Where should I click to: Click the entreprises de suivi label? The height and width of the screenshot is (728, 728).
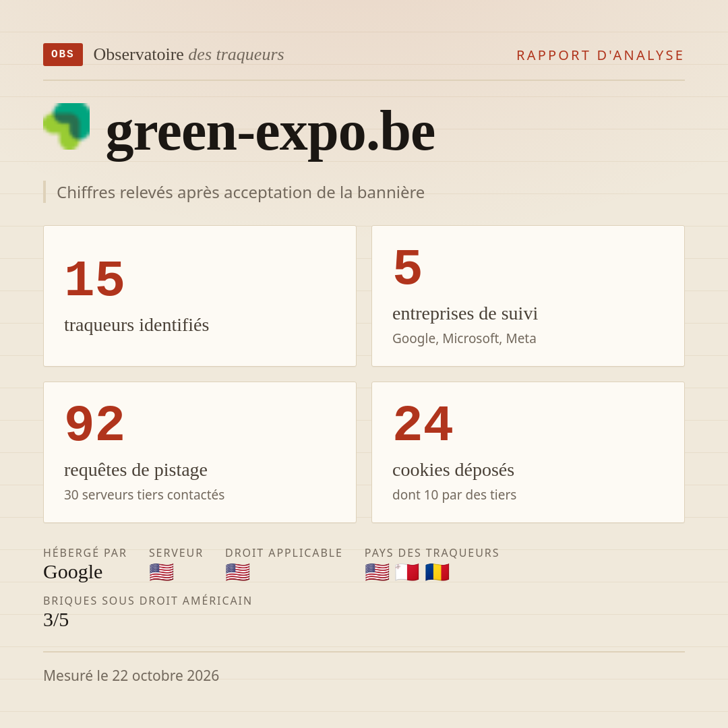tap(464, 313)
